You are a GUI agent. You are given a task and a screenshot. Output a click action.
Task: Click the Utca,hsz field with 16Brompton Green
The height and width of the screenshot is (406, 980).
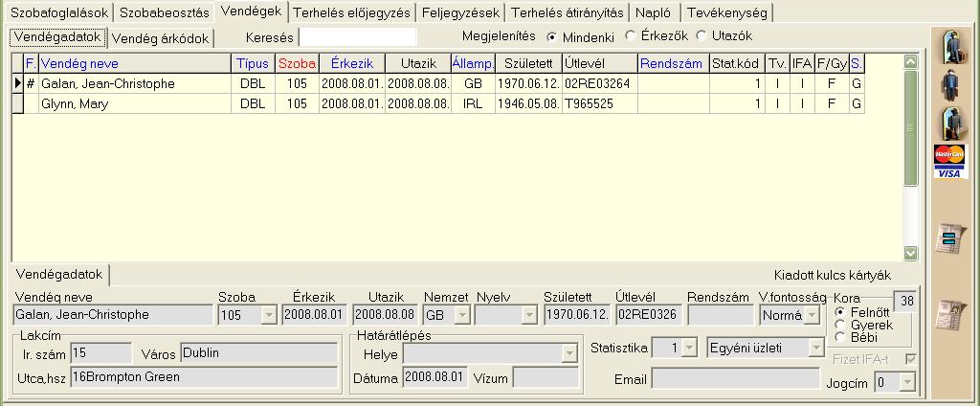click(204, 377)
